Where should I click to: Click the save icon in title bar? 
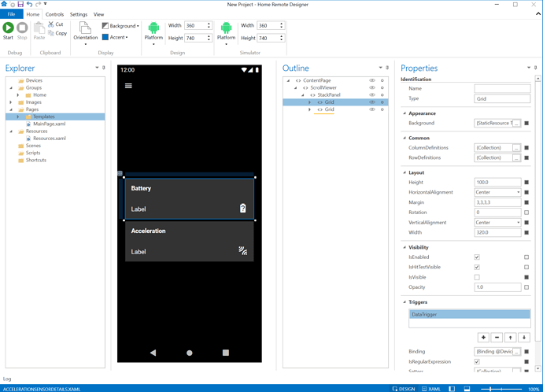pos(20,4)
